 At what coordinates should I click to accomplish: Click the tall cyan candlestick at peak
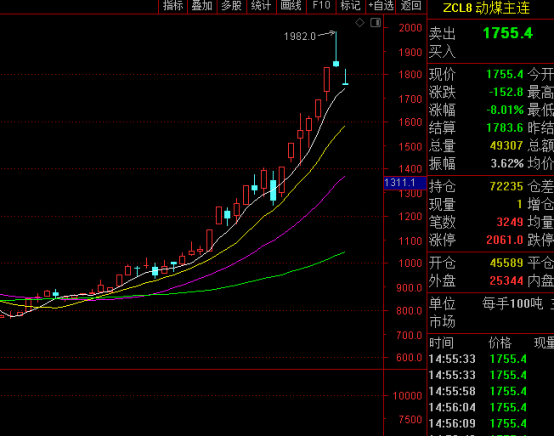pos(336,49)
